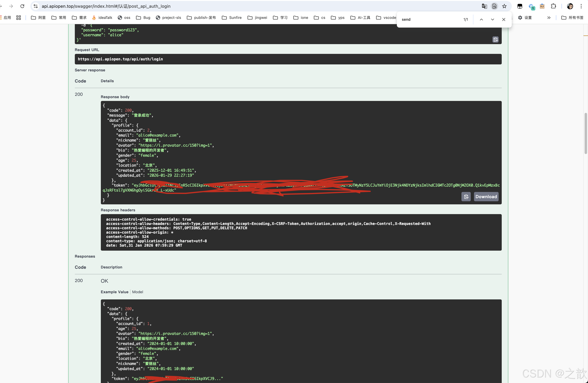The width and height of the screenshot is (588, 383).
Task: Copy the response body to clipboard
Action: [466, 197]
